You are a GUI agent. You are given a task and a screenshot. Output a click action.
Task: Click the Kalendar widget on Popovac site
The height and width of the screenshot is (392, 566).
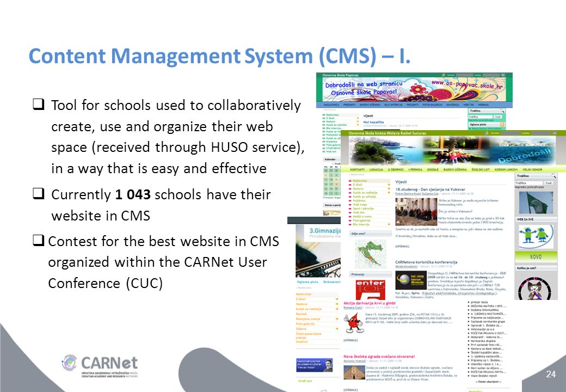pyautogui.click(x=331, y=177)
